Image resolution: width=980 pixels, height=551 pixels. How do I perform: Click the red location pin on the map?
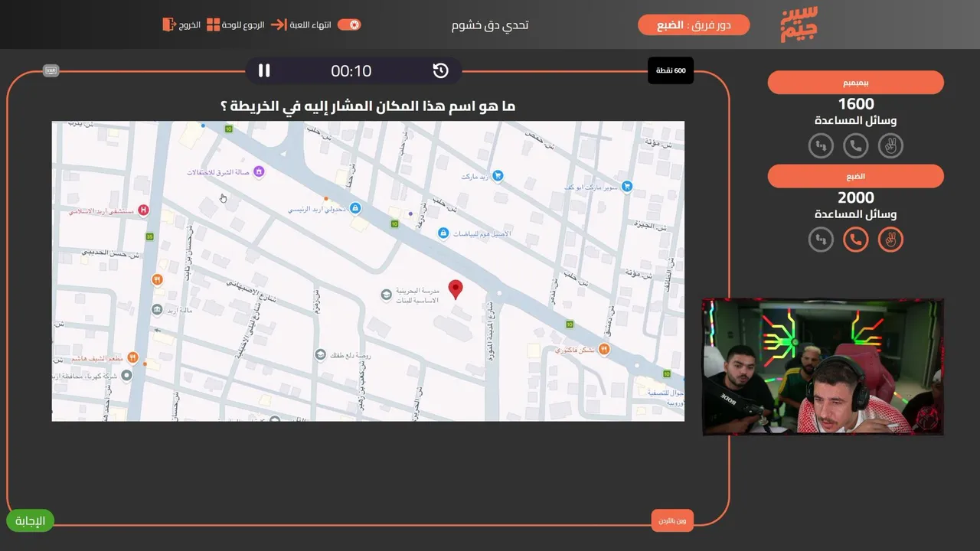(x=456, y=289)
